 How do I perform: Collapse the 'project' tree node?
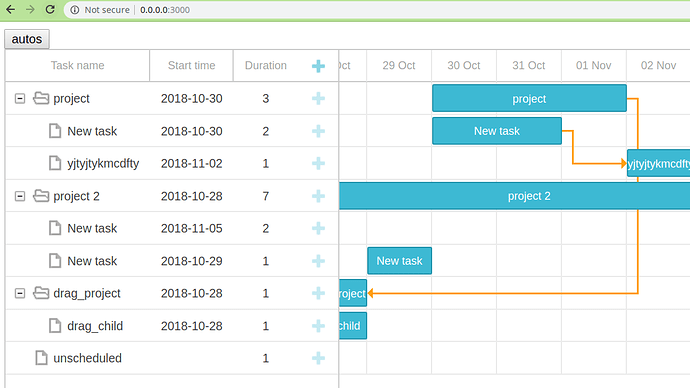pyautogui.click(x=20, y=99)
